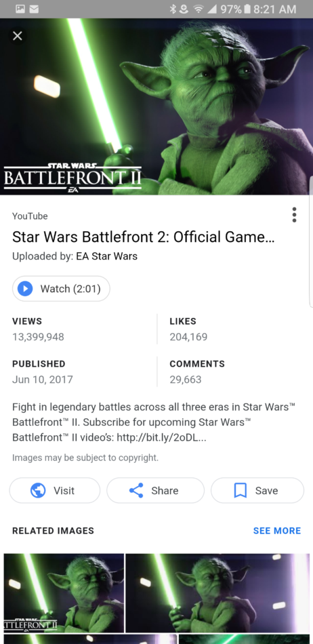Open the gallery icon in status bar
This screenshot has width=313, height=644.
click(20, 9)
